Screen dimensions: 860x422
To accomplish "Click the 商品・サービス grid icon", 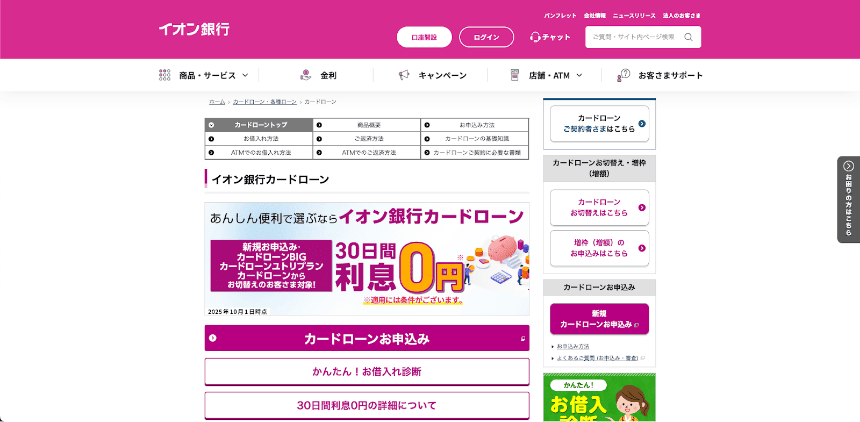I will (165, 75).
